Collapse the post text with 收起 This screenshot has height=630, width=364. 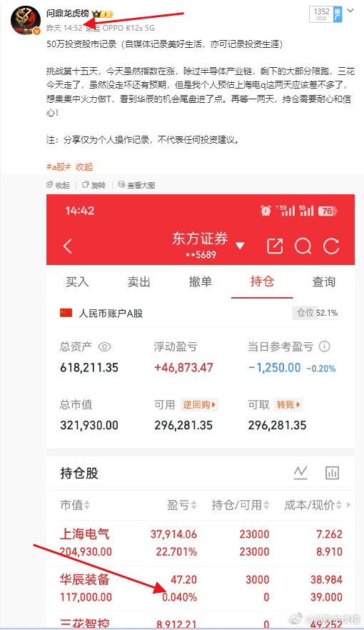pyautogui.click(x=84, y=166)
